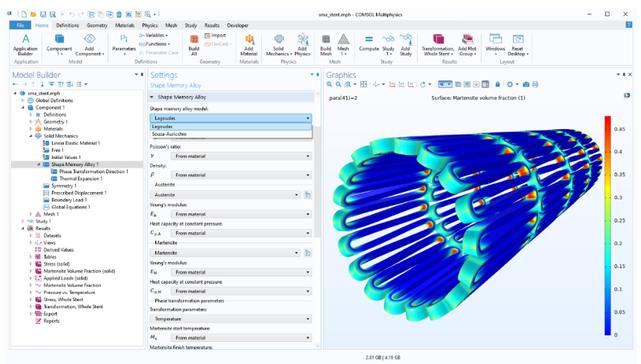Viewport: 641px width, 364px height.
Task: Click the Open folder icon in quick access toolbar
Action: click(x=34, y=14)
